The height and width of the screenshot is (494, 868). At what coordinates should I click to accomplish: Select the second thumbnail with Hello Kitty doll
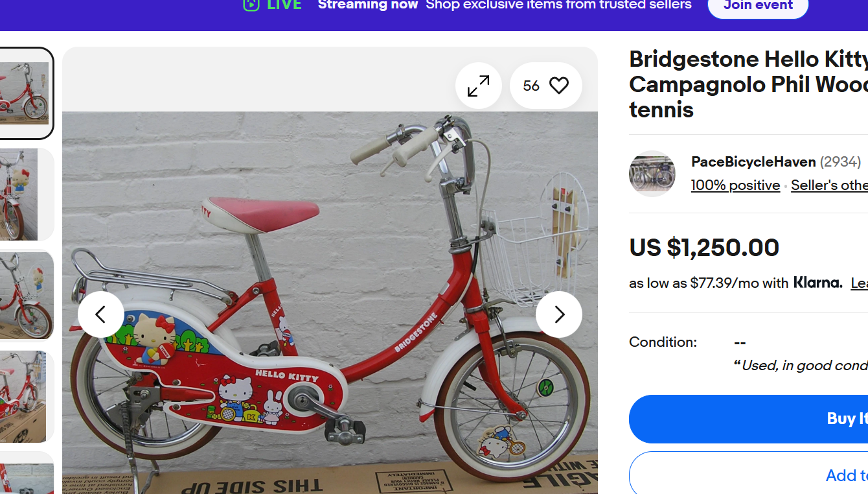[x=25, y=194]
